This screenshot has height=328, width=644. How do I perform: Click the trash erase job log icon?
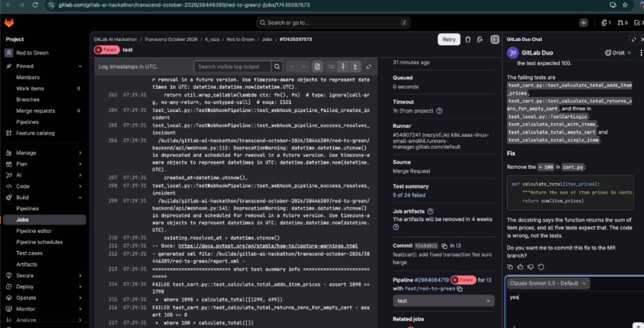[467, 39]
